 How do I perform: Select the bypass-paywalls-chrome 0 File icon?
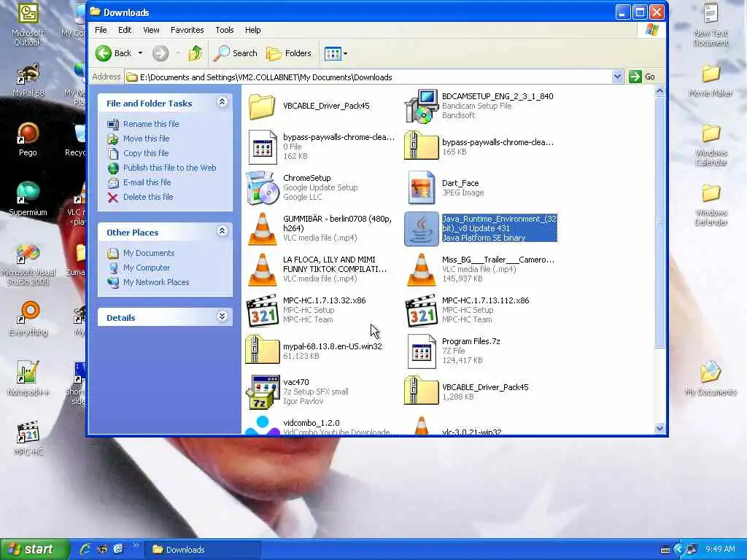pos(262,147)
